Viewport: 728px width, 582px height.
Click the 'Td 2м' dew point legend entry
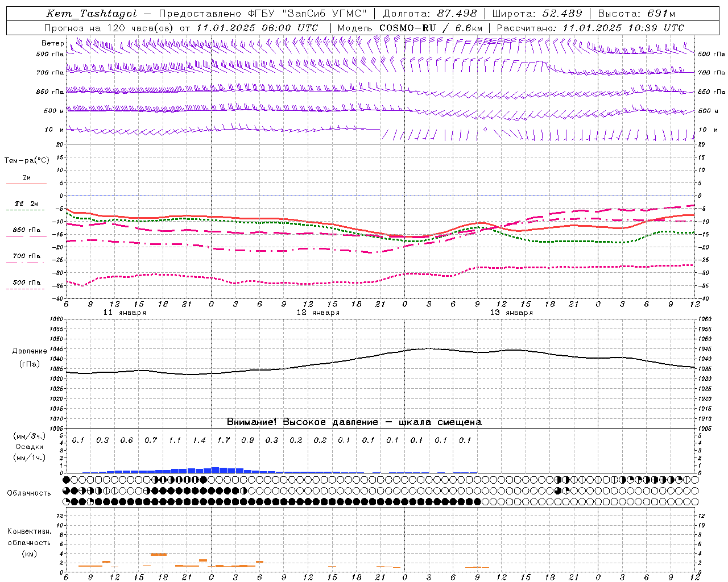pyautogui.click(x=26, y=203)
